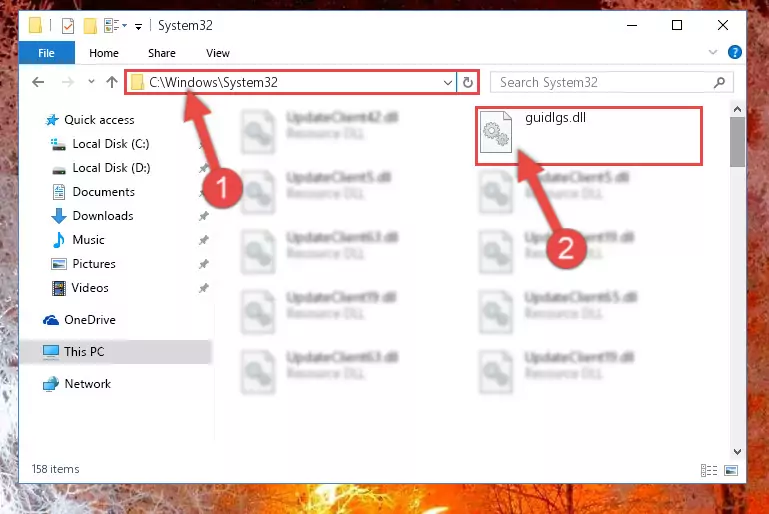Screen dimensions: 769x514
Task: Switch to the Share ribbon tab
Action: pos(162,53)
